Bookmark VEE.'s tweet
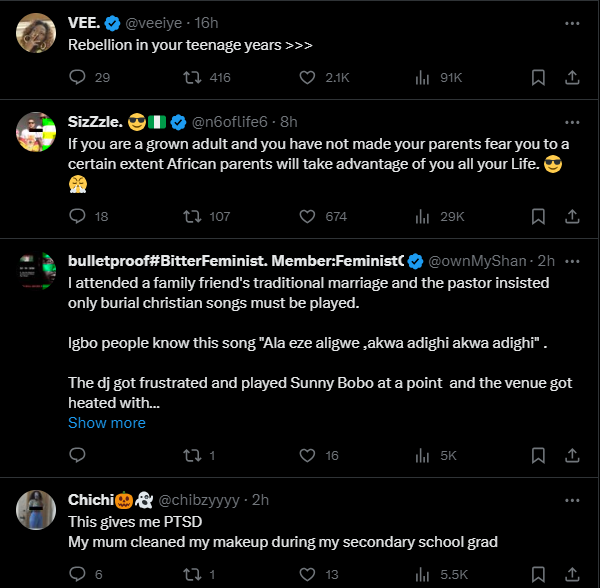Screen dimensions: 600x588 tap(537, 77)
